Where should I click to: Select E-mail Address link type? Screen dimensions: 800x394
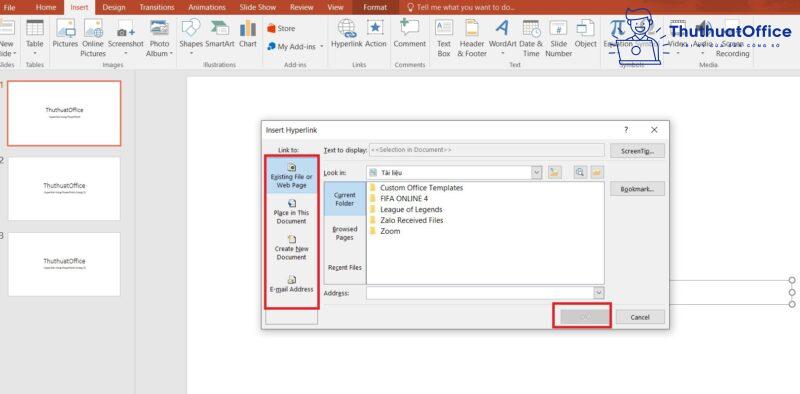click(x=291, y=284)
